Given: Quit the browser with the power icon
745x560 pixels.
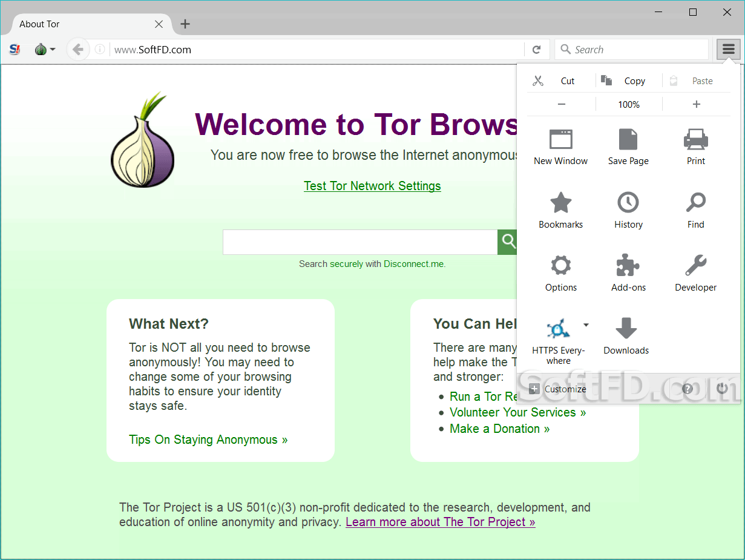Looking at the screenshot, I should [722, 389].
